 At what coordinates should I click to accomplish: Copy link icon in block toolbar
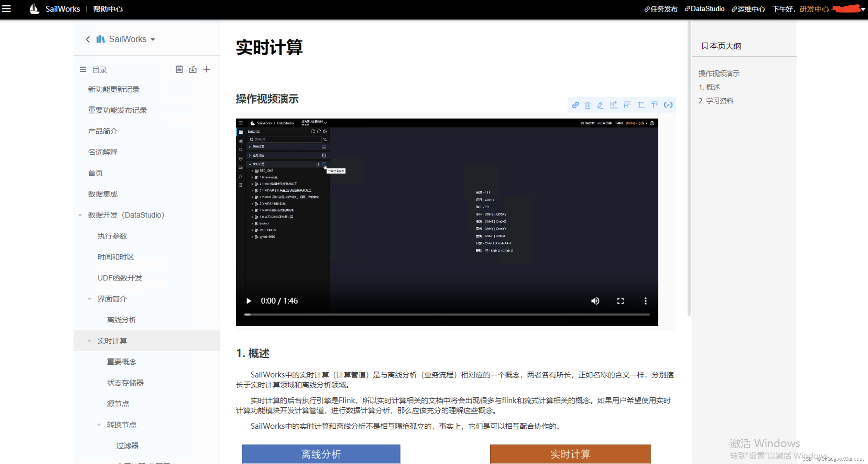point(576,105)
